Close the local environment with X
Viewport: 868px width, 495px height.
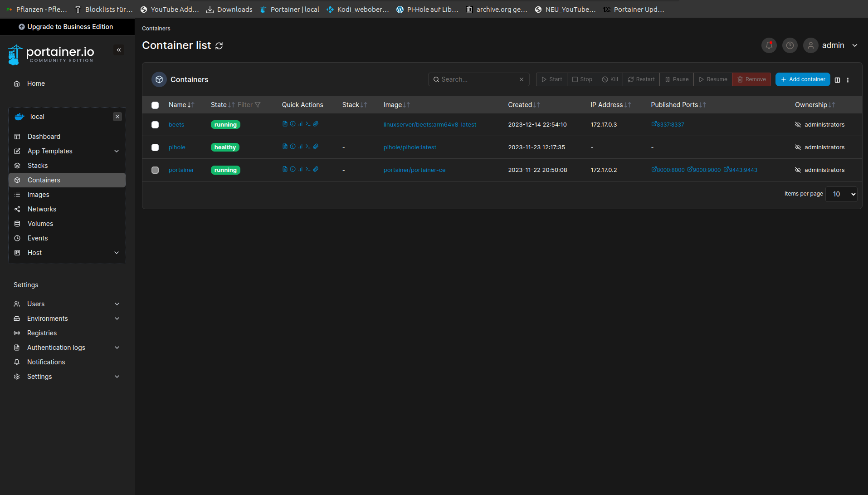point(117,117)
